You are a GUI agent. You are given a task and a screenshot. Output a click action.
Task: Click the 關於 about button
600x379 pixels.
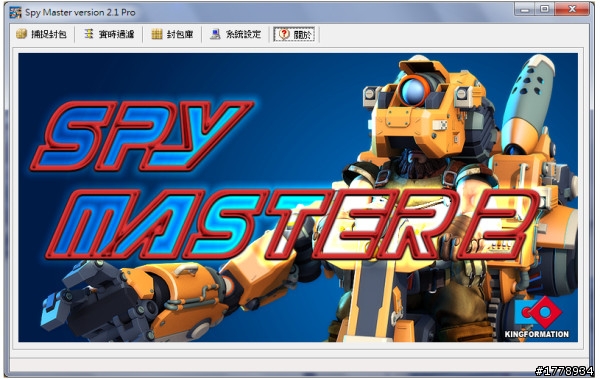tap(294, 34)
